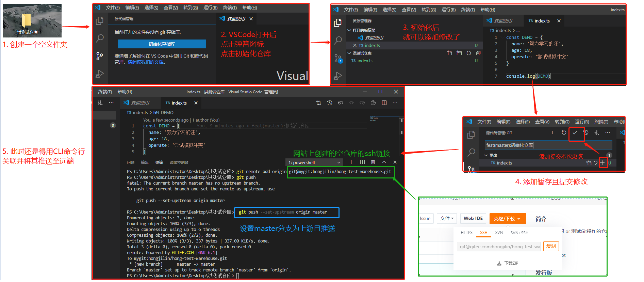Screen dimensions: 644x282
Task: Open Source Control icon with badge 1
Action: (338, 59)
